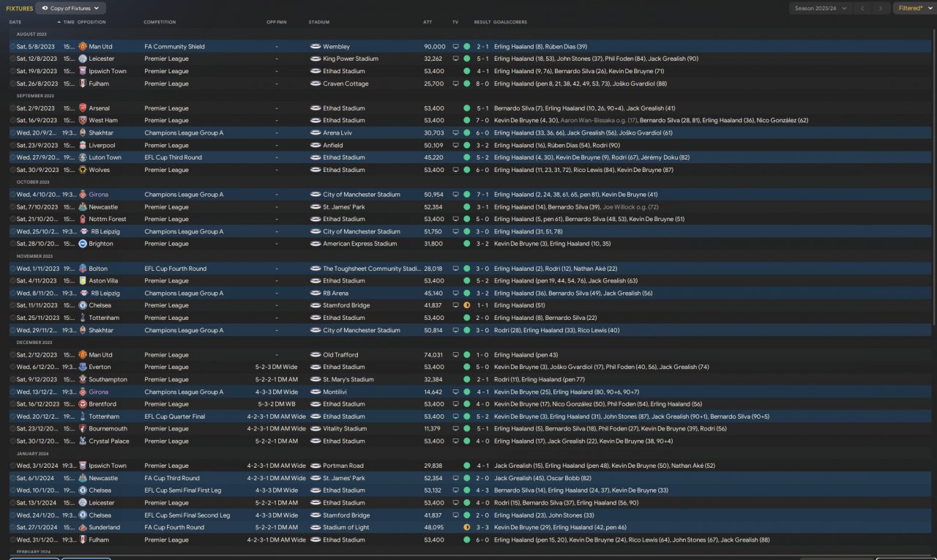Click the Sunderland club badge
The width and height of the screenshot is (937, 560).
click(83, 527)
